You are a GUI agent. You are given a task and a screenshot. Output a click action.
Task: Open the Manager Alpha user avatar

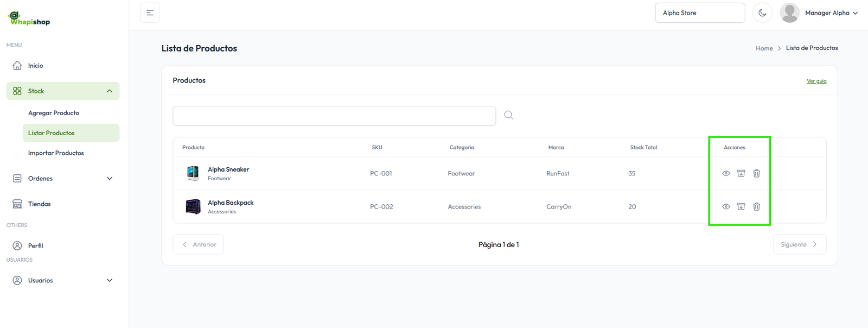789,13
